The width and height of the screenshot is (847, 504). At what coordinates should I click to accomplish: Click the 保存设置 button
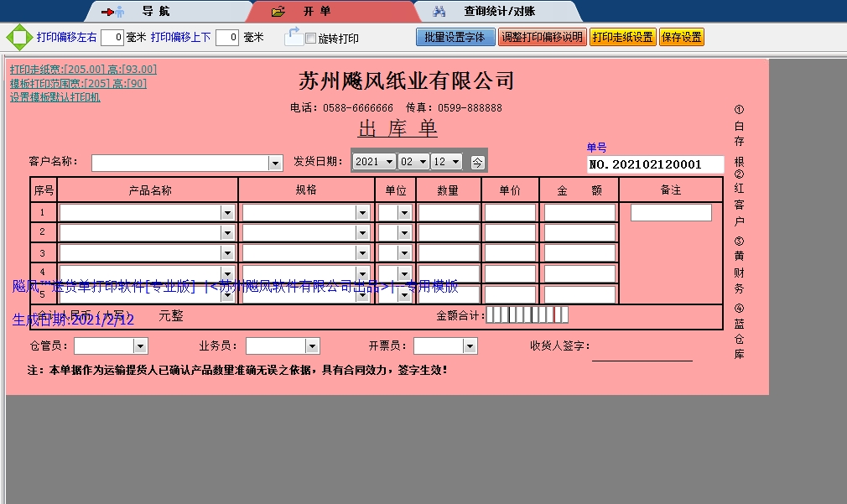point(682,38)
